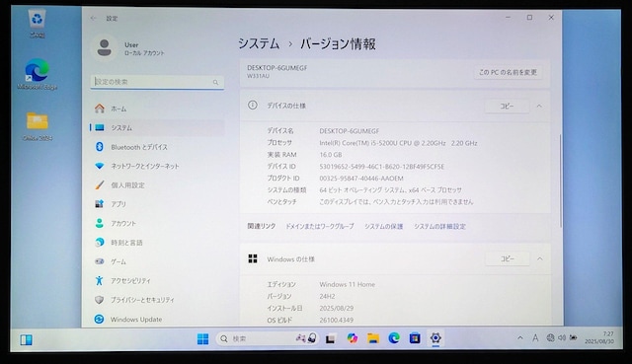The image size is (632, 364).
Task: Go back using the Settings back arrow
Action: [x=94, y=18]
